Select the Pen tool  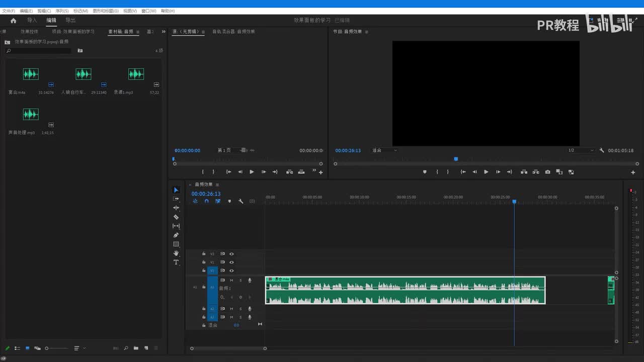[176, 235]
